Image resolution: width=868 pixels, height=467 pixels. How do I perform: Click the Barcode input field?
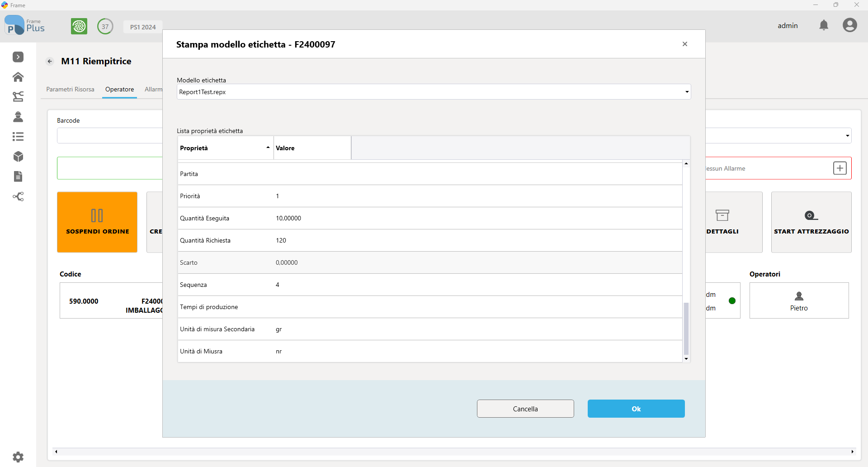109,135
